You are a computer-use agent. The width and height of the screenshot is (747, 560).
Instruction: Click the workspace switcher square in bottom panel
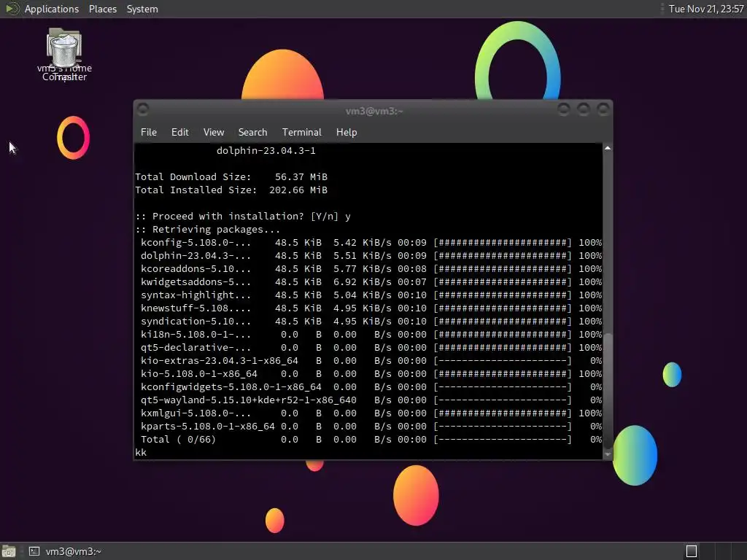pyautogui.click(x=692, y=551)
